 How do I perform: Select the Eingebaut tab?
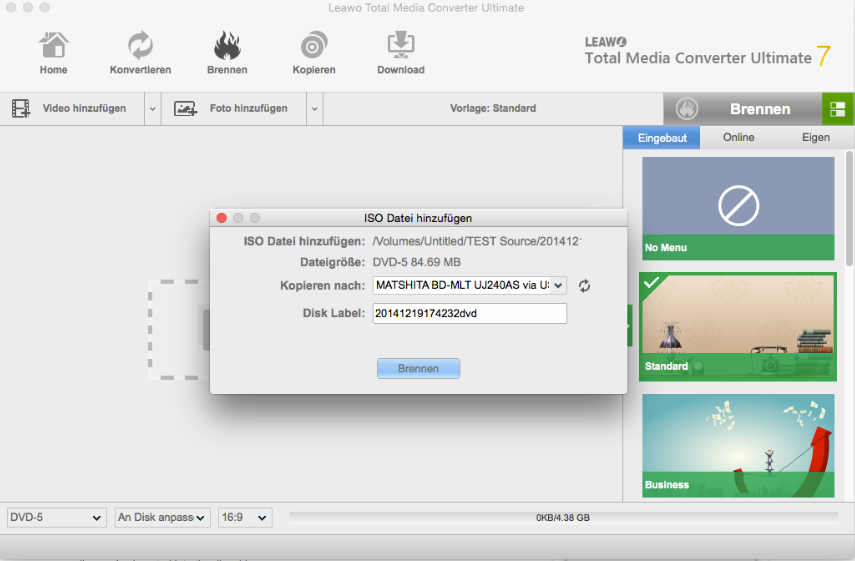point(662,138)
